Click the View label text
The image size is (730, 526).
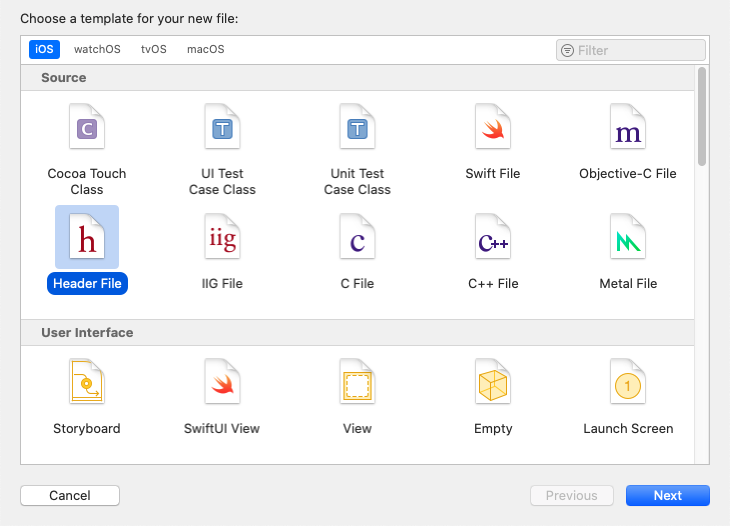pos(357,428)
